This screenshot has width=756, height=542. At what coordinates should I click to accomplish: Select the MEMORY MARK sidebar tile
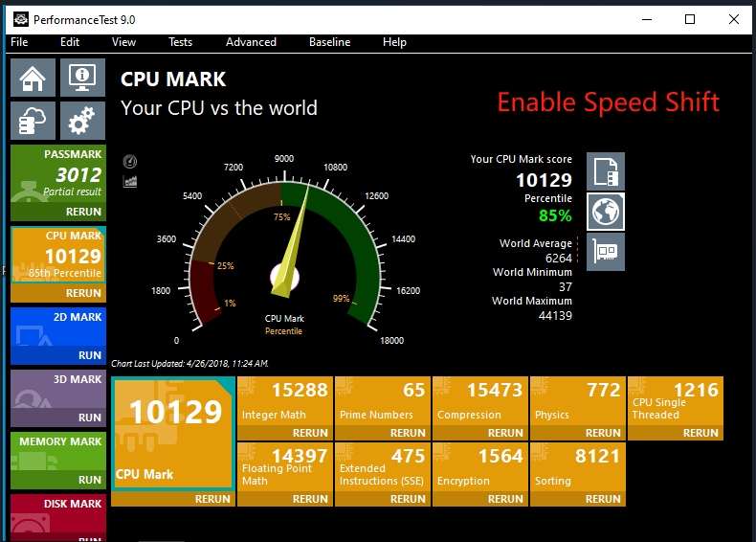click(58, 451)
